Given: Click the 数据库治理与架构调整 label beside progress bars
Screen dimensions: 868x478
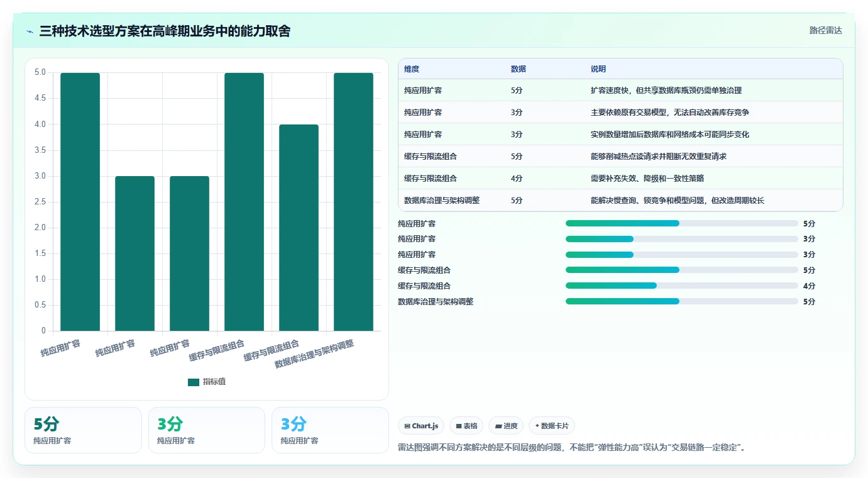Looking at the screenshot, I should [436, 301].
